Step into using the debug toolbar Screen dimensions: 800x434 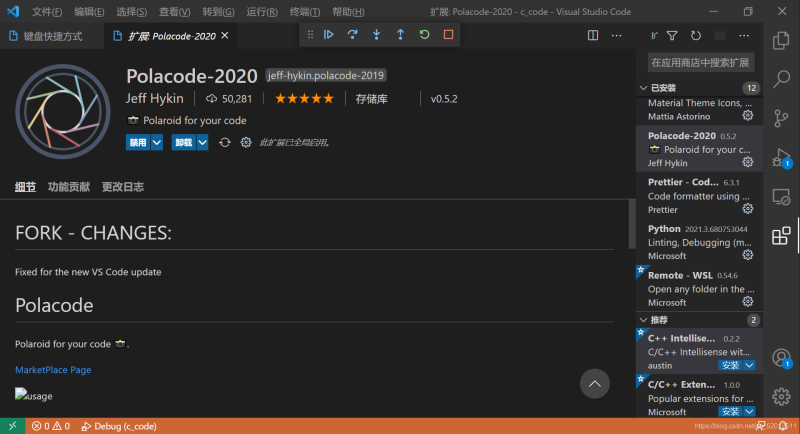(376, 35)
